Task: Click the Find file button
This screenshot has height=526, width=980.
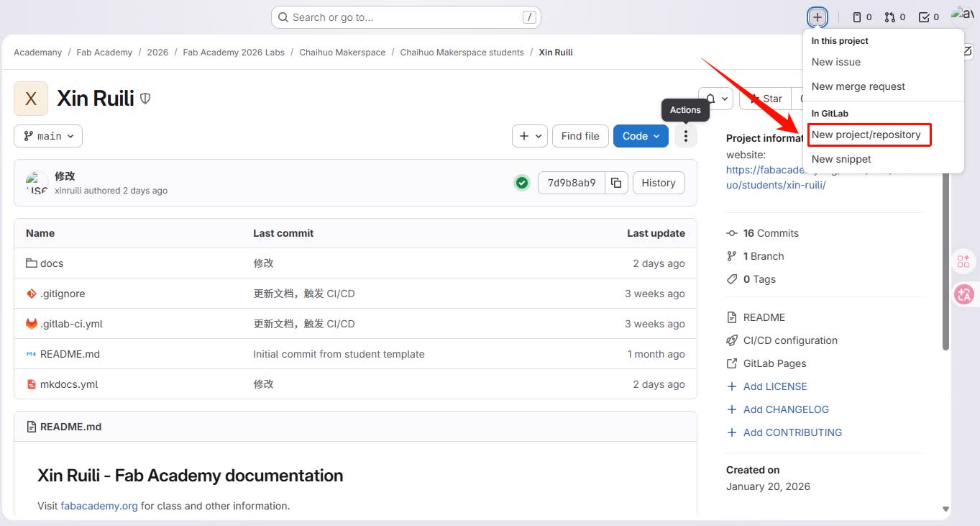Action: pos(580,136)
